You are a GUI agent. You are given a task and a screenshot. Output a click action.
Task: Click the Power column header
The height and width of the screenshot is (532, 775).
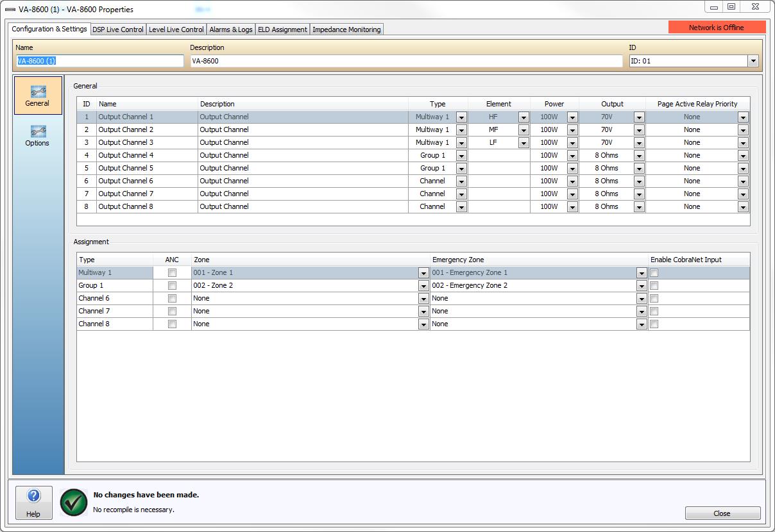pos(554,104)
